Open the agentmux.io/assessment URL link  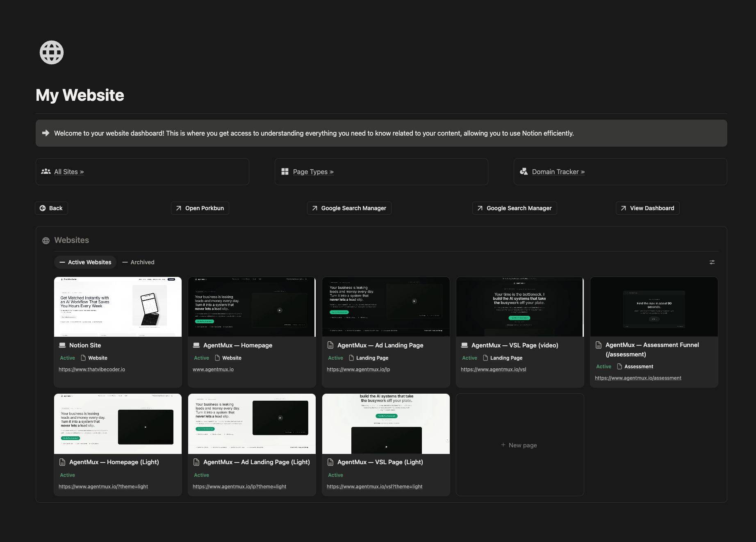[638, 378]
